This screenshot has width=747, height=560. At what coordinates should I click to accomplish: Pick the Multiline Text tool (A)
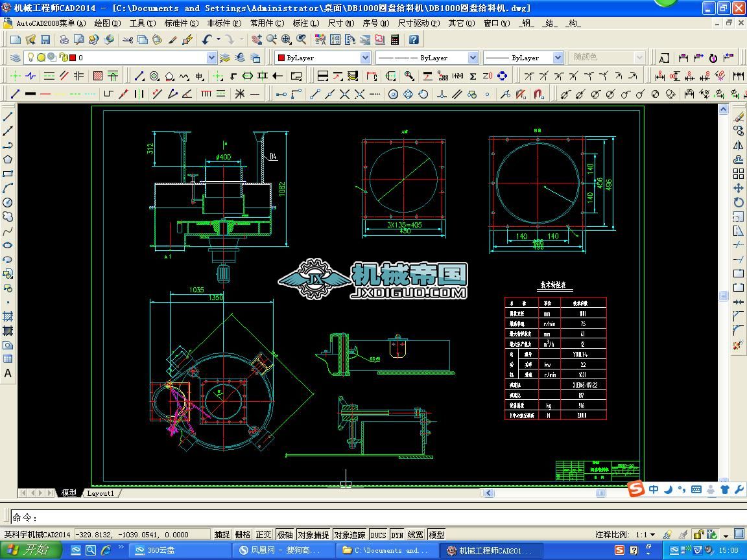[x=8, y=373]
